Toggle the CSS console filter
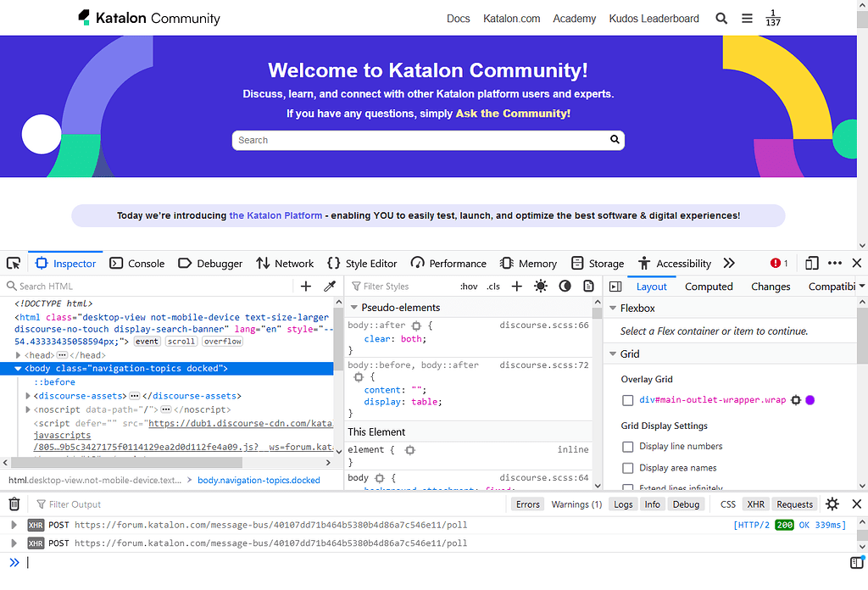The width and height of the screenshot is (868, 590). tap(728, 504)
